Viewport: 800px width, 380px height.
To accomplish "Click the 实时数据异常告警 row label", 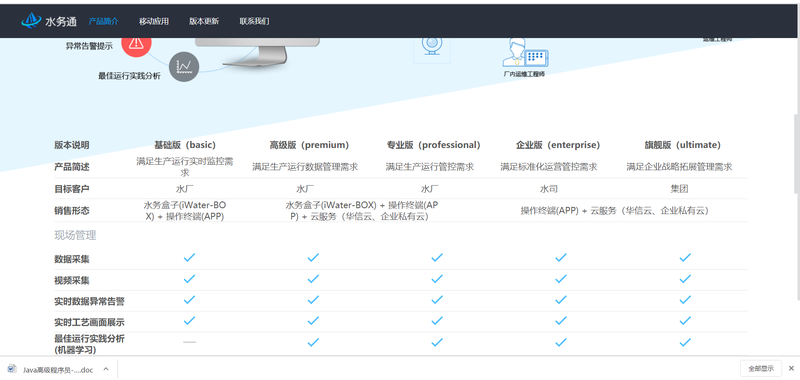I will click(89, 301).
